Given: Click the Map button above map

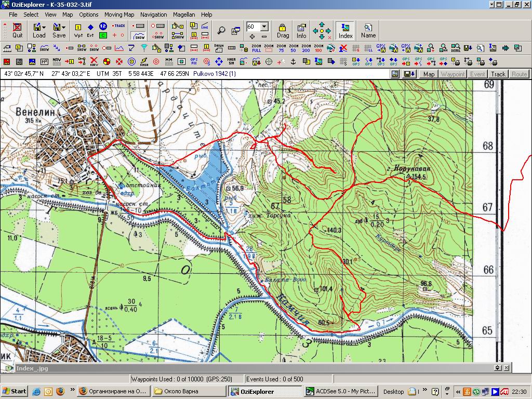Looking at the screenshot, I should [429, 74].
